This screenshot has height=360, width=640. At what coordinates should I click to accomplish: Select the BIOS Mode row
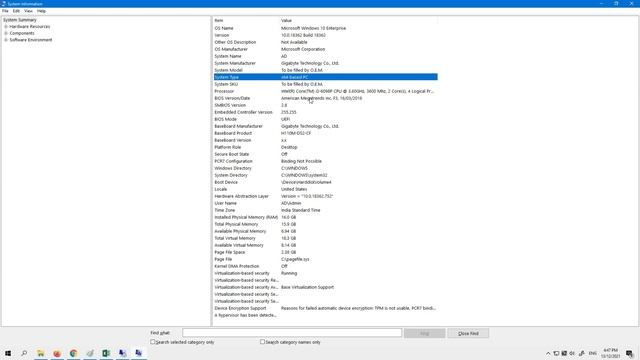coord(325,119)
